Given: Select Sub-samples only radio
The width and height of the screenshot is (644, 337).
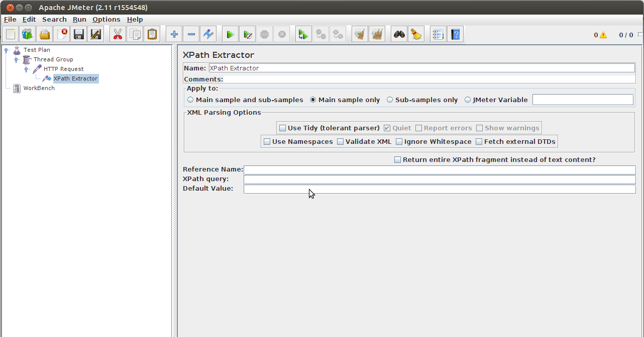Looking at the screenshot, I should click(390, 100).
